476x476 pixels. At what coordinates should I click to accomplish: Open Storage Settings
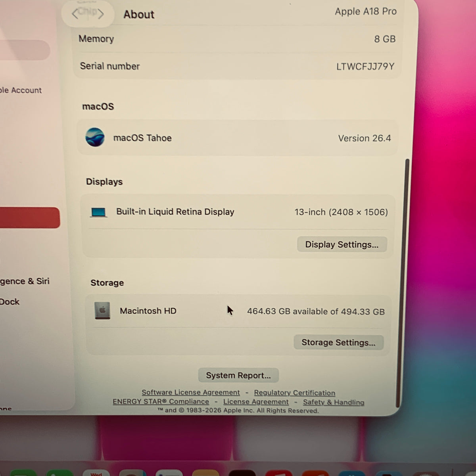[x=338, y=342]
